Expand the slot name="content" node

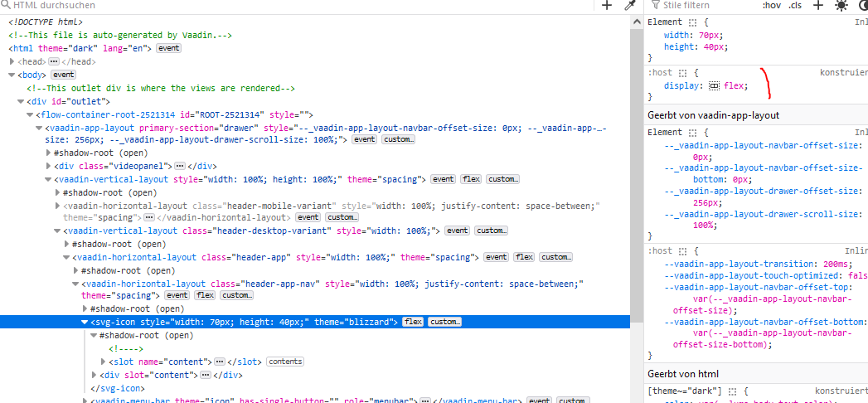click(x=103, y=362)
